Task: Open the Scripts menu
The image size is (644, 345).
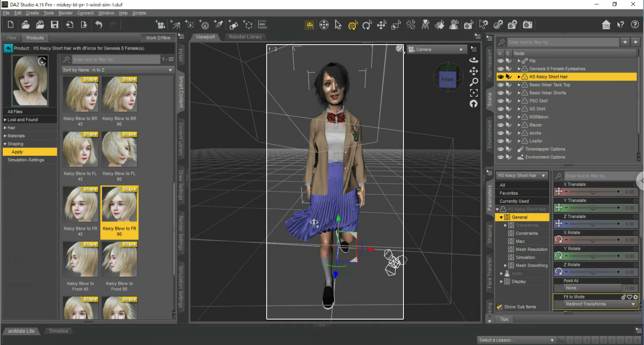Action: 139,13
